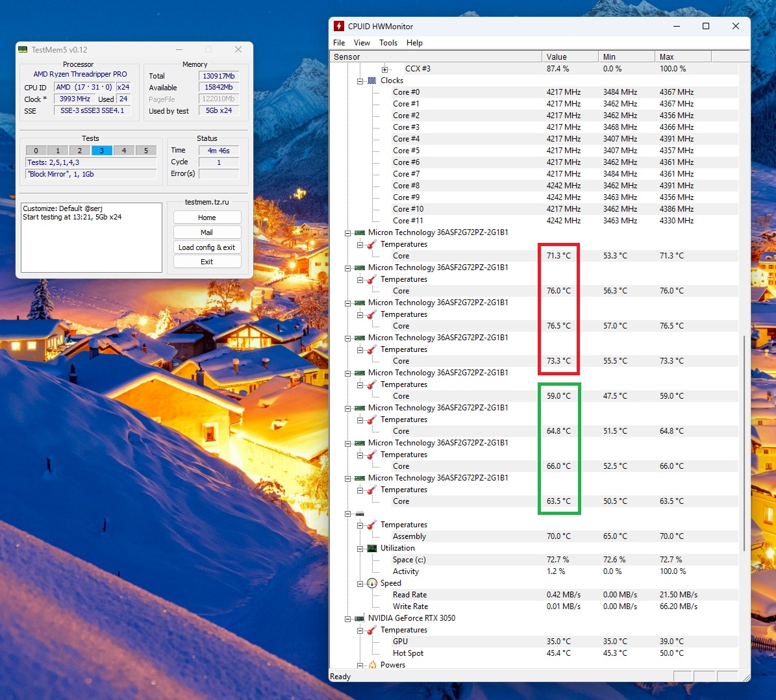Screen dimensions: 776x700
Task: Click RAM module icon above the 71.3 °C reading
Action: [360, 232]
